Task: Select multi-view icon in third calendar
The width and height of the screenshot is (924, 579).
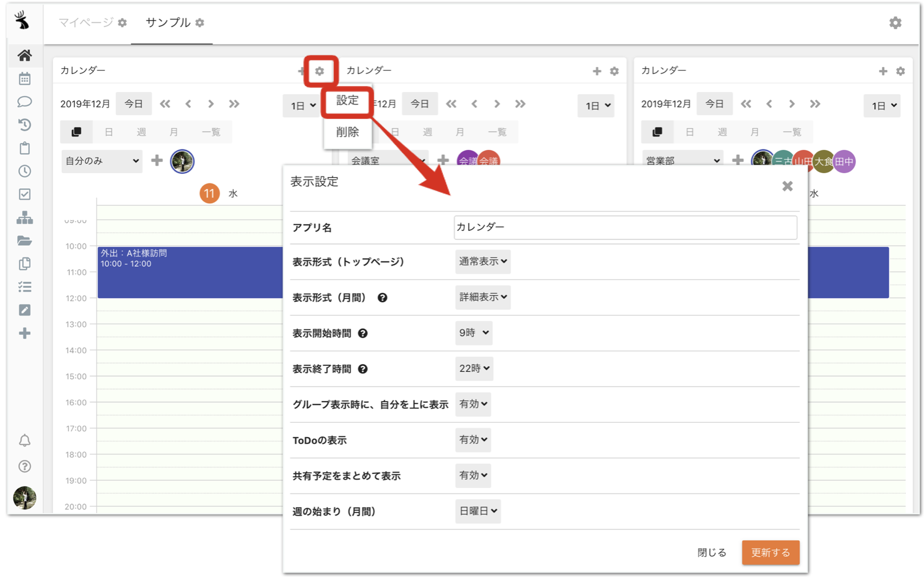Action: (x=657, y=132)
